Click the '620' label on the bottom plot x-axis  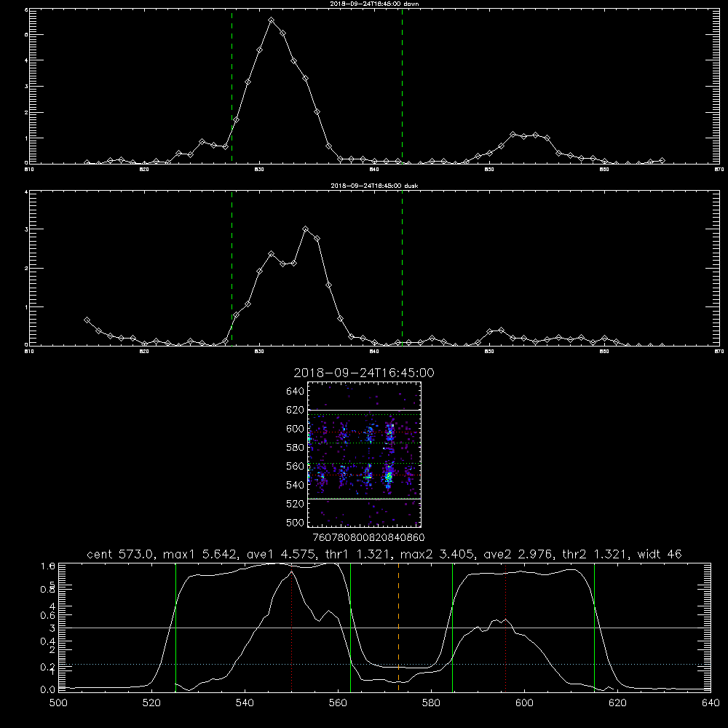click(617, 703)
